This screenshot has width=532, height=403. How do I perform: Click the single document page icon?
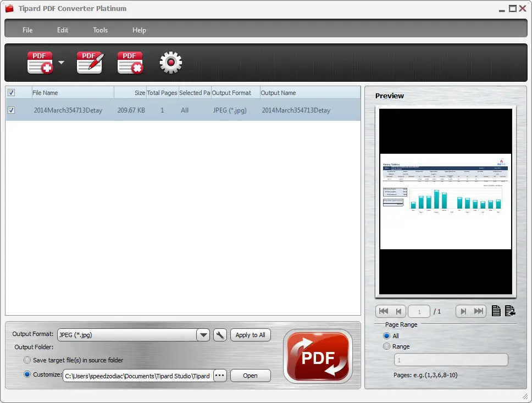point(496,311)
